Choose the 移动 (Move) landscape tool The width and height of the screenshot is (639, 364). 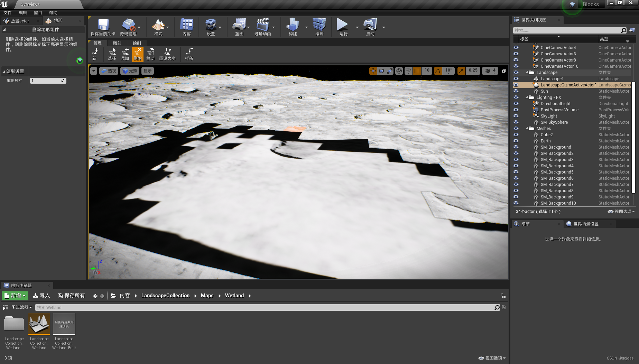point(150,54)
